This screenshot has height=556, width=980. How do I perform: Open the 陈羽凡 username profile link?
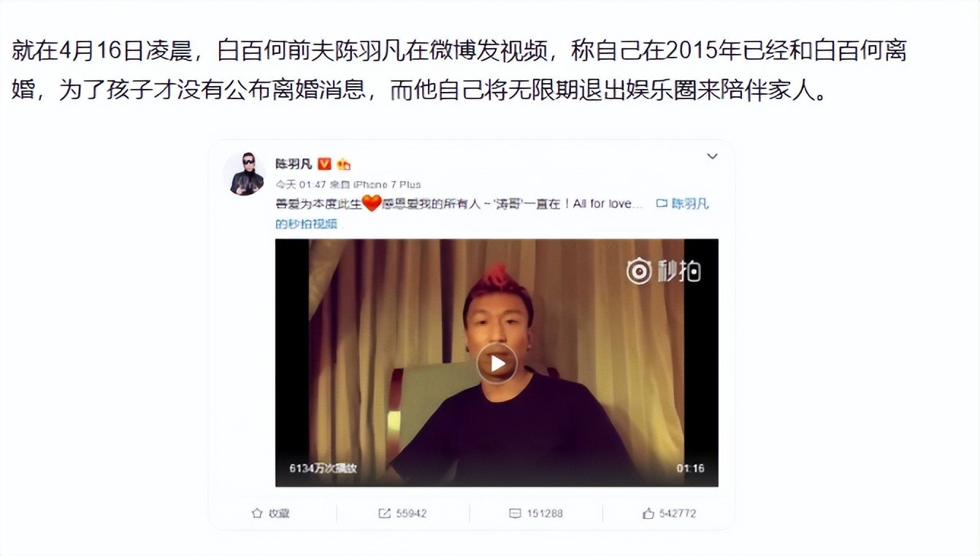[x=294, y=164]
